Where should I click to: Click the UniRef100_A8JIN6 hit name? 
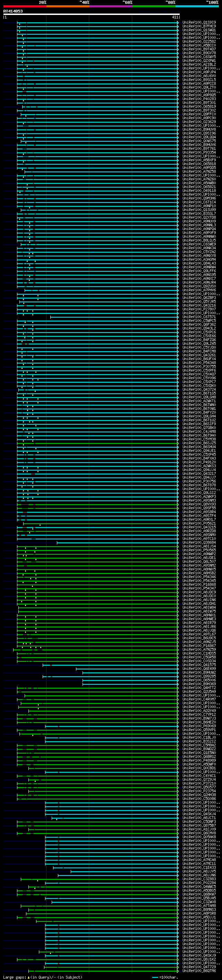[199, 600]
